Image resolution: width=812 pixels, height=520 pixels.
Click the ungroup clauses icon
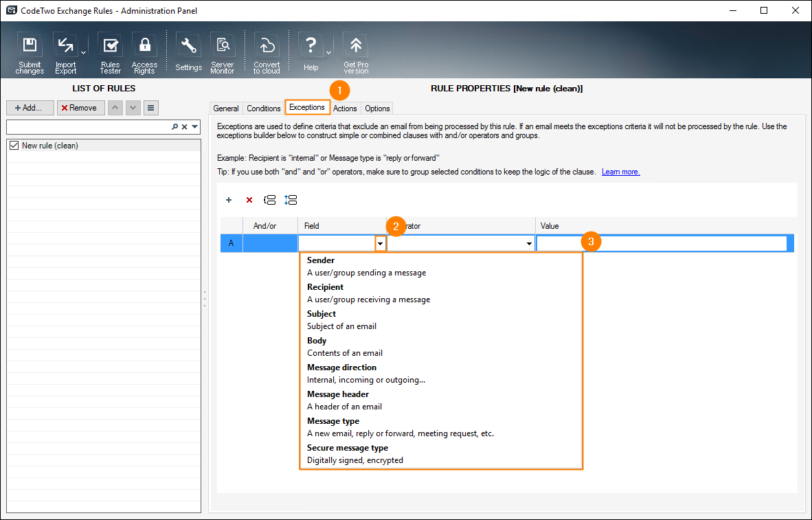tap(291, 200)
